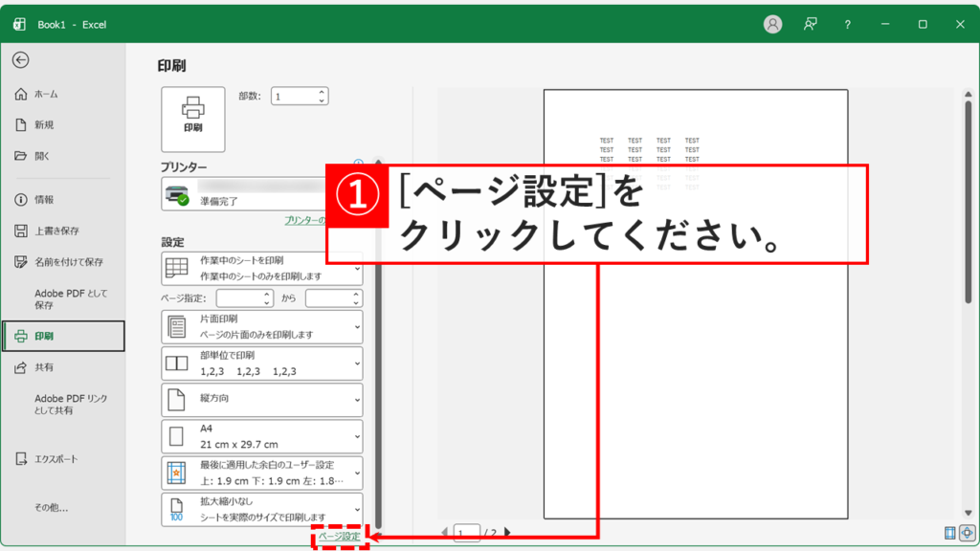This screenshot has height=551, width=980.
Task: Click the margins icon with star
Action: coord(176,473)
